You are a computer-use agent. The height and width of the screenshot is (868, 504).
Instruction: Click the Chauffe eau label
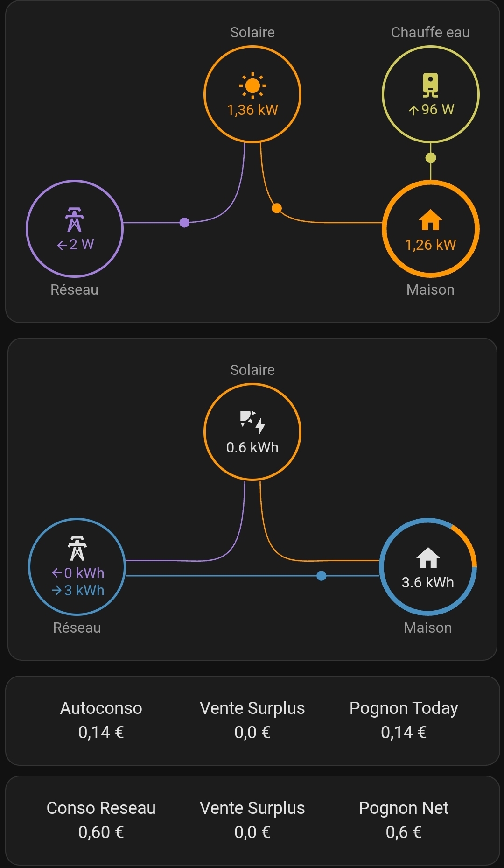[x=430, y=32]
